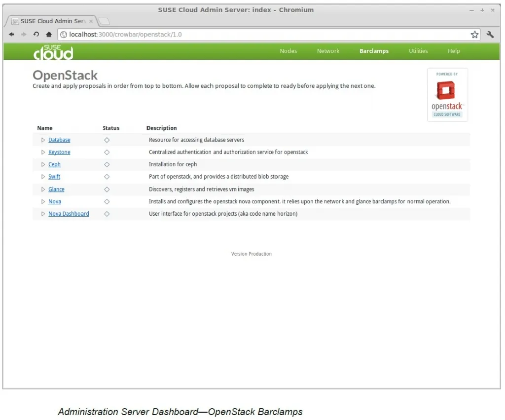Click the OpenStack powered-by logo

(447, 95)
